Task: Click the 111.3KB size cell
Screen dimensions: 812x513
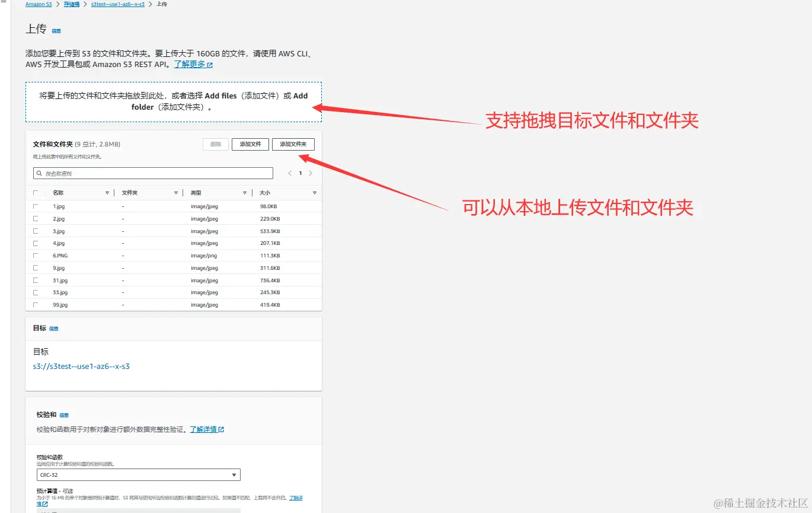Action: 270,256
